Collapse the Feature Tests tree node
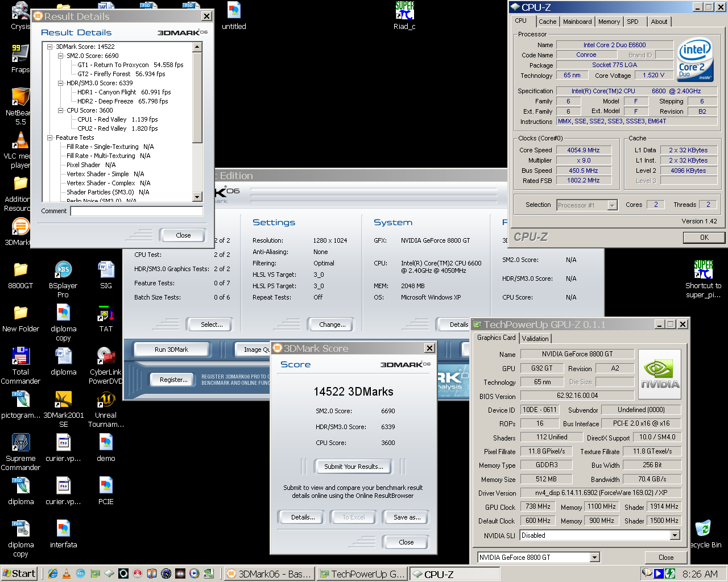The width and height of the screenshot is (728, 582). tap(50, 138)
